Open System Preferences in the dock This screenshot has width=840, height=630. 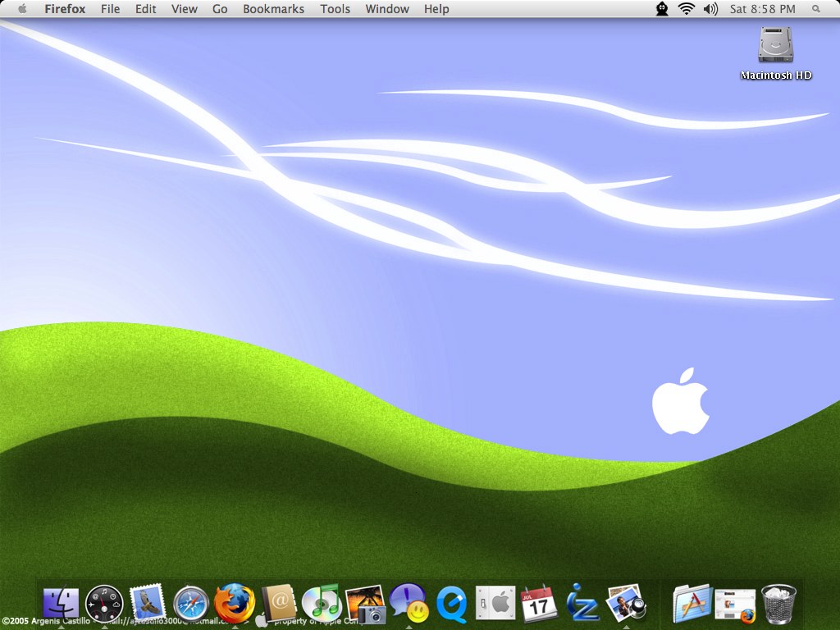[x=495, y=604]
